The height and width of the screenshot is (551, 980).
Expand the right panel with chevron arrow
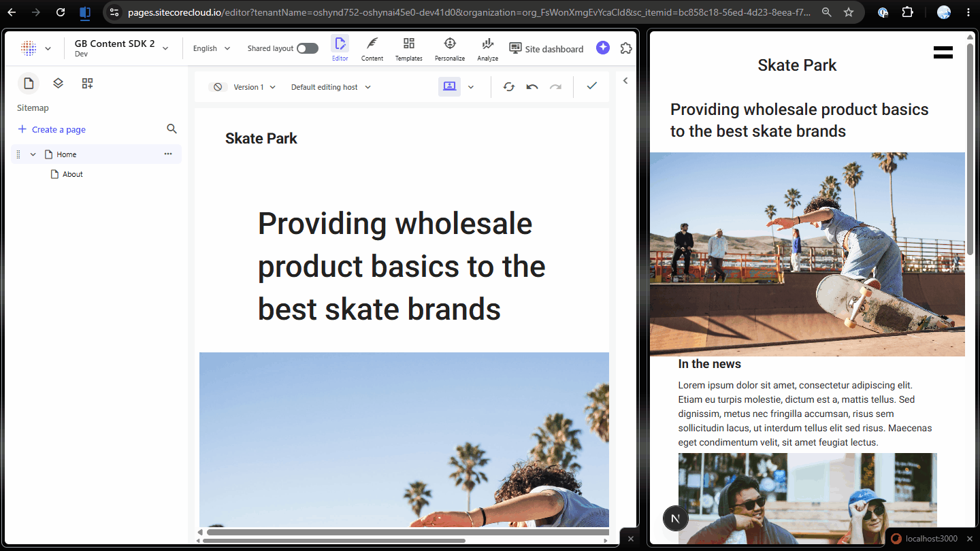click(x=625, y=80)
